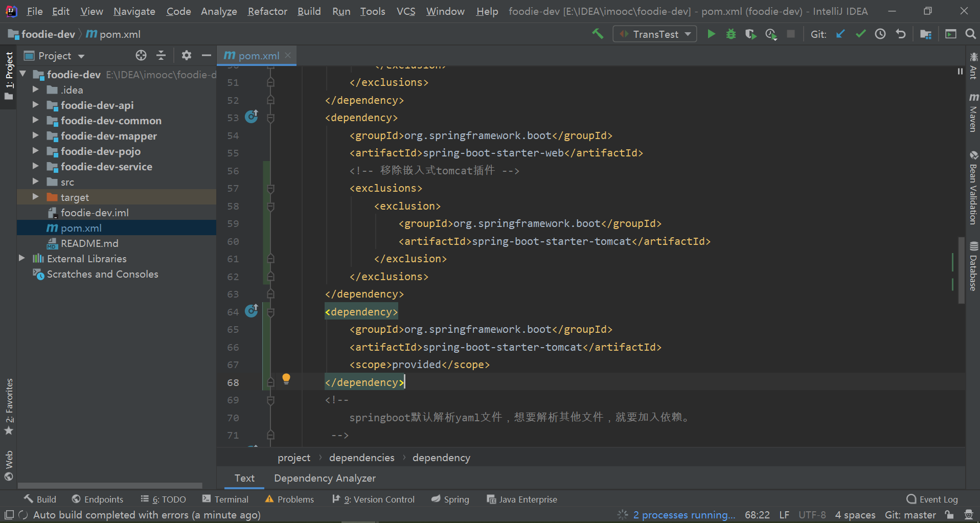
Task: Show the 2 processes running link
Action: (x=684, y=515)
